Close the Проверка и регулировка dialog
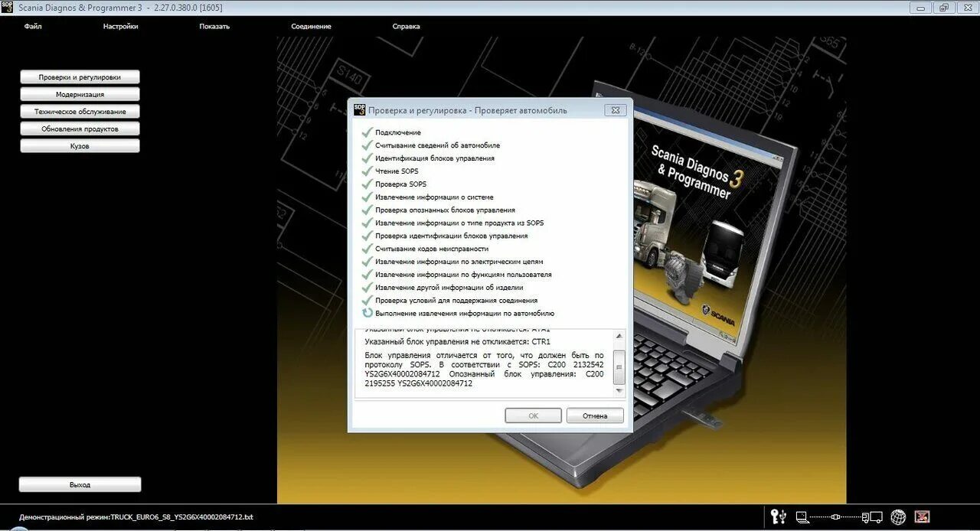Image resolution: width=980 pixels, height=531 pixels. 615,110
